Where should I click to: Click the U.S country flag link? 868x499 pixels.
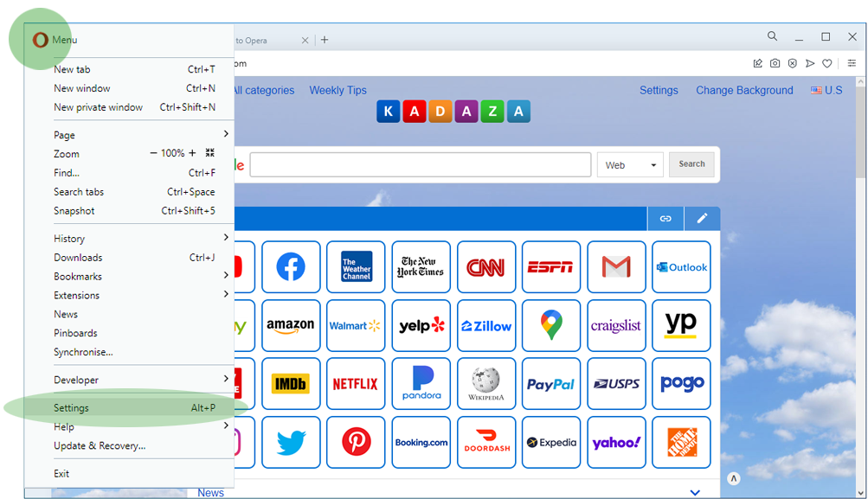click(x=826, y=90)
